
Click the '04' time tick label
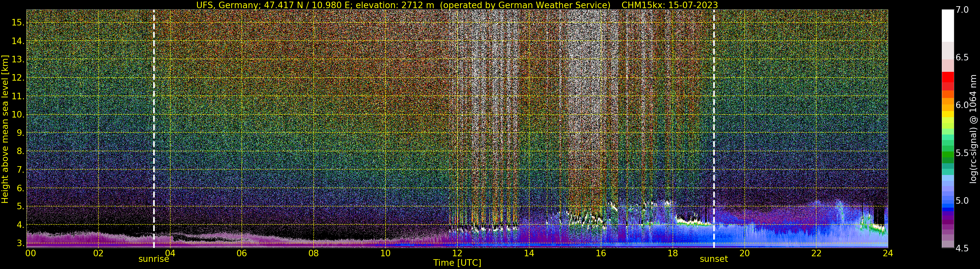170,253
